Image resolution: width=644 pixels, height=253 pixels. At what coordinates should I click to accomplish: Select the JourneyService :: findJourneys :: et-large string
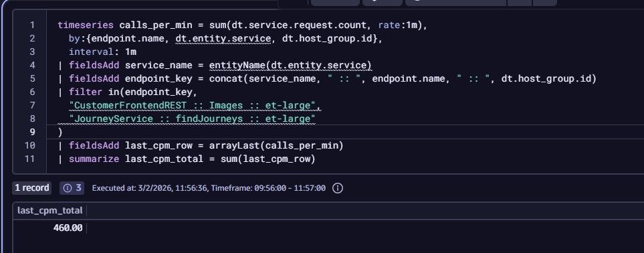tap(192, 119)
